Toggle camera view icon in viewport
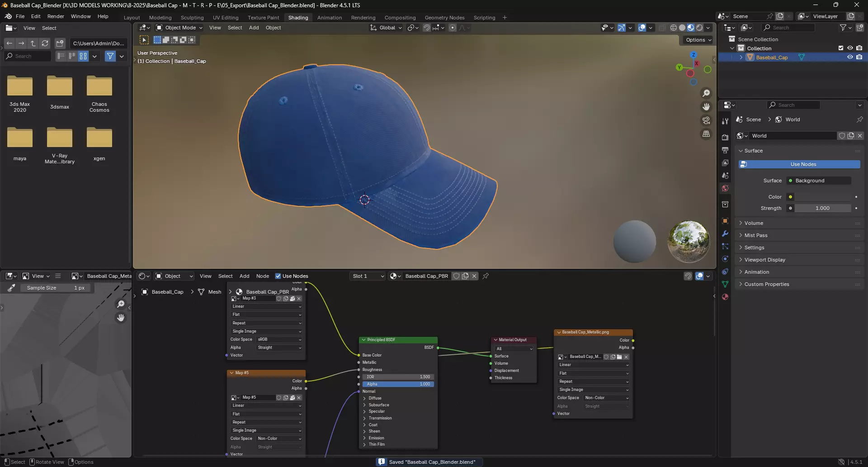Image resolution: width=868 pixels, height=467 pixels. tap(706, 120)
